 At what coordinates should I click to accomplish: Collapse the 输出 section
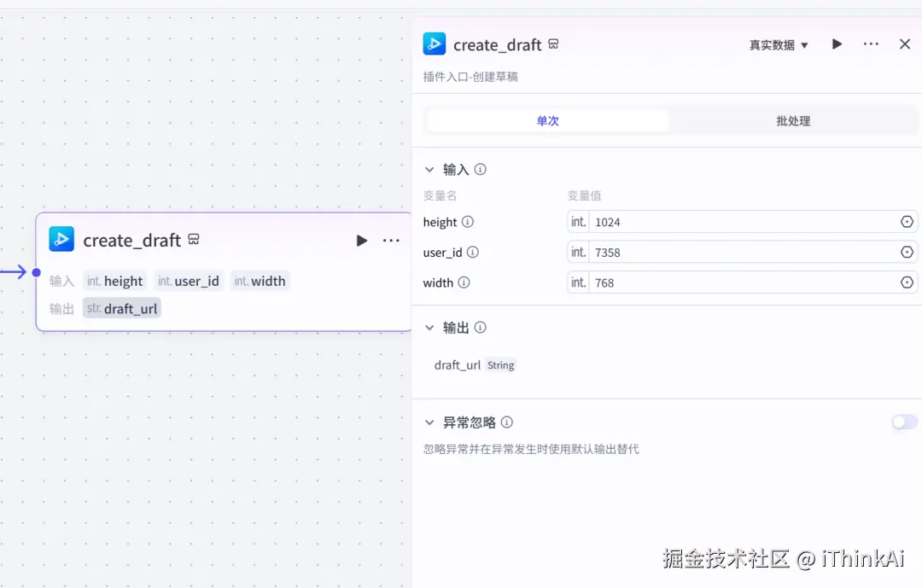[429, 327]
